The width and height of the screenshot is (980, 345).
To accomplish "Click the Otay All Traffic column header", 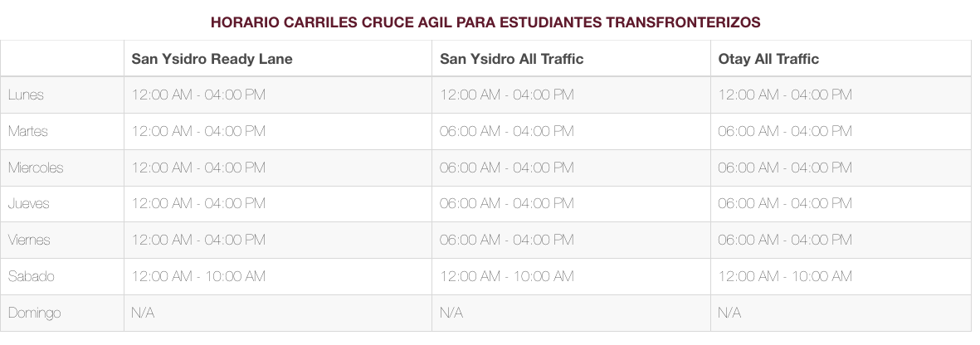I will click(x=768, y=59).
